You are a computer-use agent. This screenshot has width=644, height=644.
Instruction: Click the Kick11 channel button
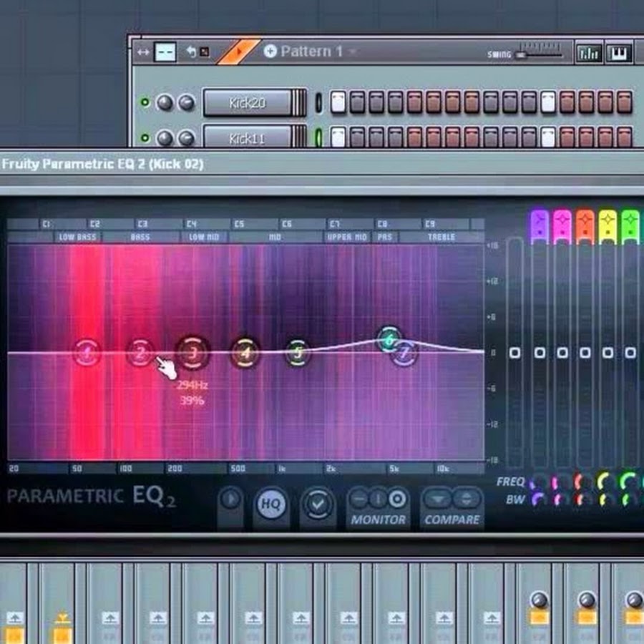point(248,137)
